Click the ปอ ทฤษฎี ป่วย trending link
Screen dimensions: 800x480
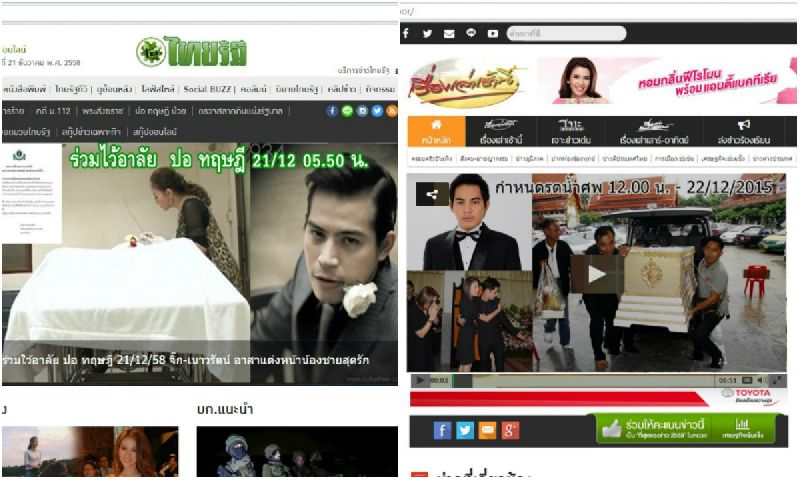coord(161,111)
